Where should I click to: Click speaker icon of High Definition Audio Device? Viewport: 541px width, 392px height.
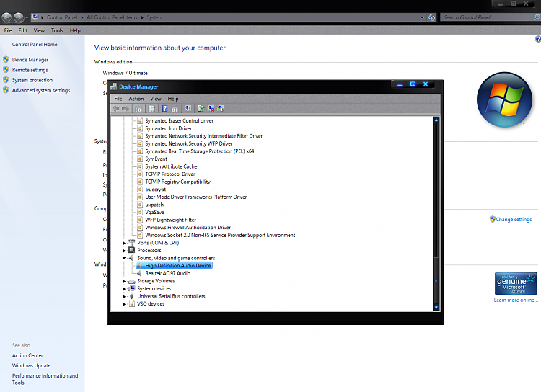pos(139,265)
